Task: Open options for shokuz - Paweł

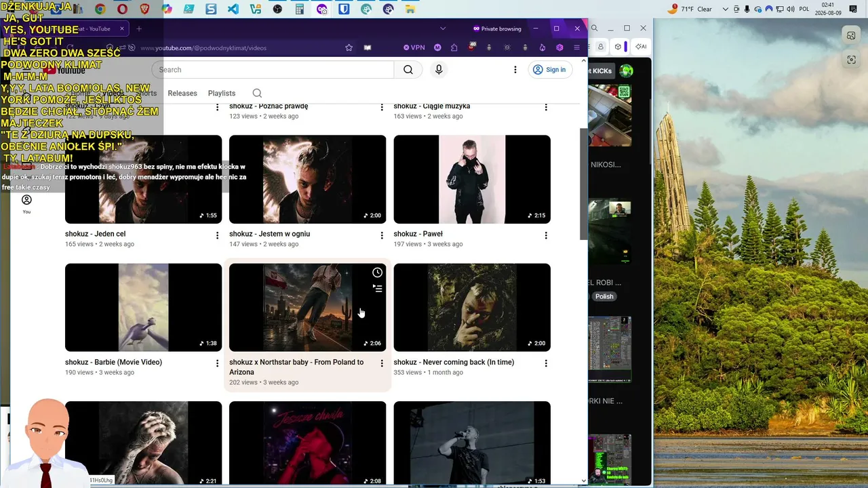Action: [x=546, y=235]
